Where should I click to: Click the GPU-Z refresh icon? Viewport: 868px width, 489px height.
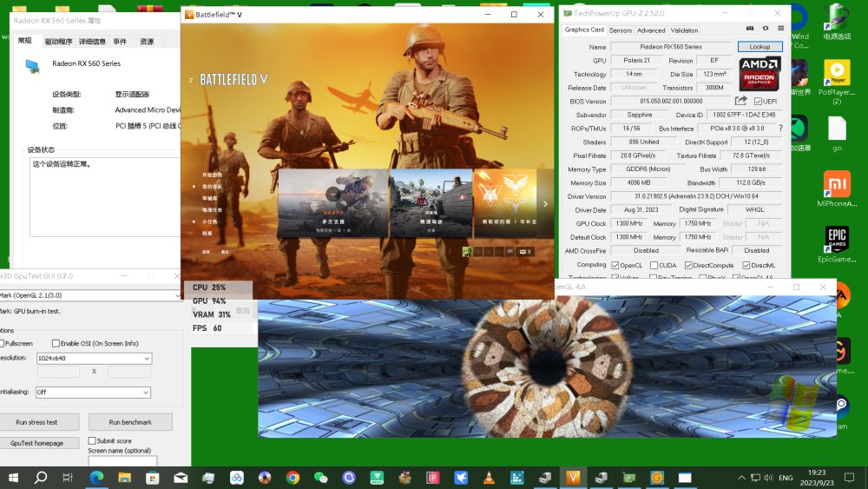pyautogui.click(x=766, y=29)
